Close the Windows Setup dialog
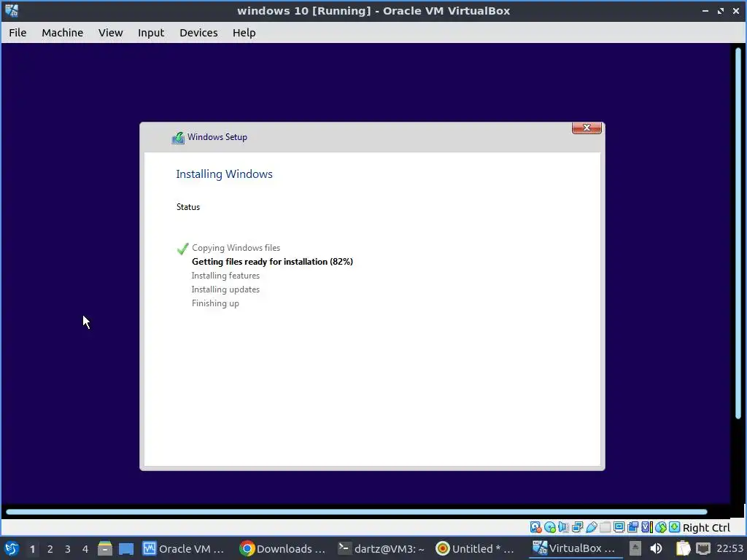747x560 pixels. (x=587, y=128)
